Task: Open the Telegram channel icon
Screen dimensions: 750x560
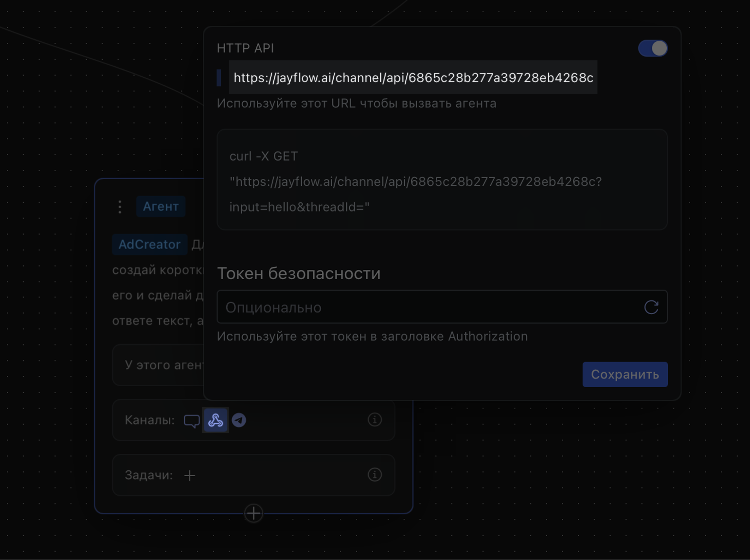Action: tap(239, 420)
